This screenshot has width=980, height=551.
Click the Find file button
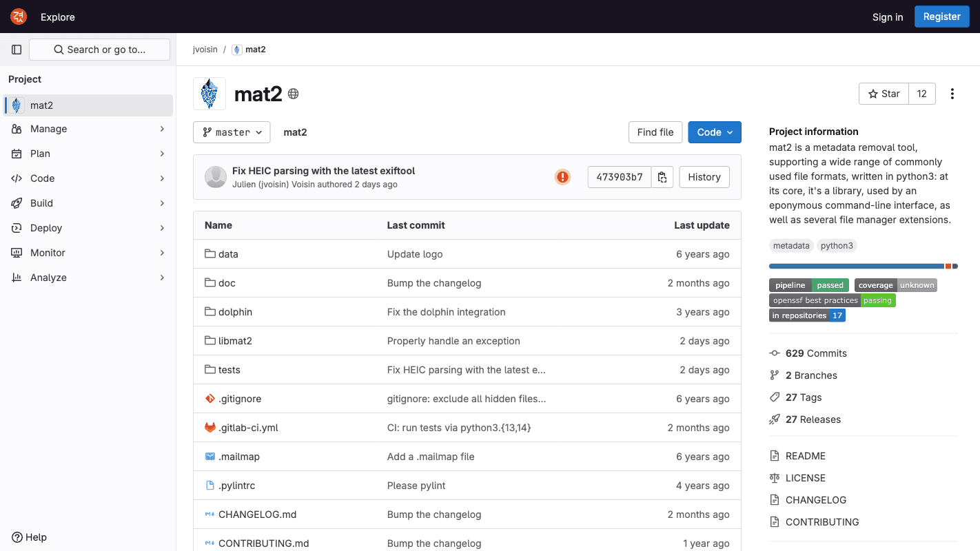(x=655, y=132)
